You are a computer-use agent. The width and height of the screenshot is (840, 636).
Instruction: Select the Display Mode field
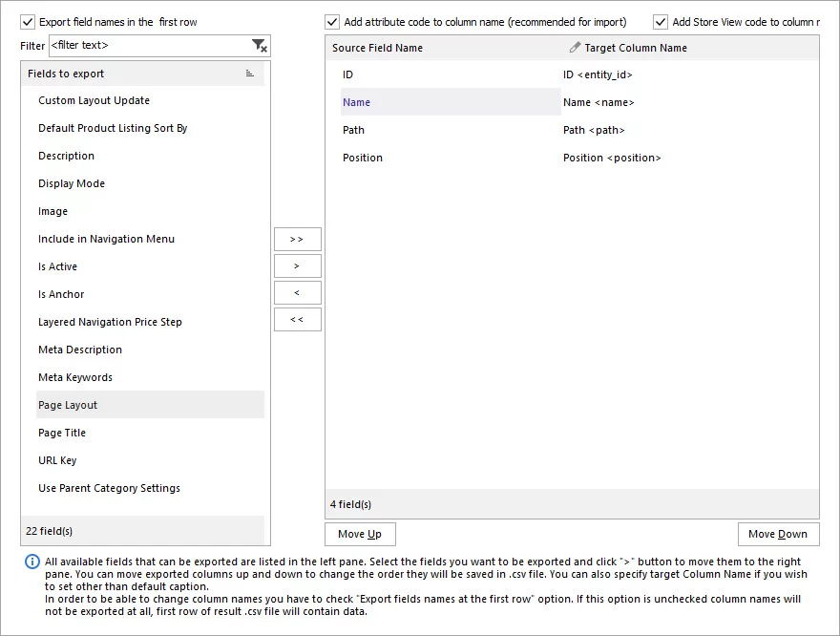[150, 183]
